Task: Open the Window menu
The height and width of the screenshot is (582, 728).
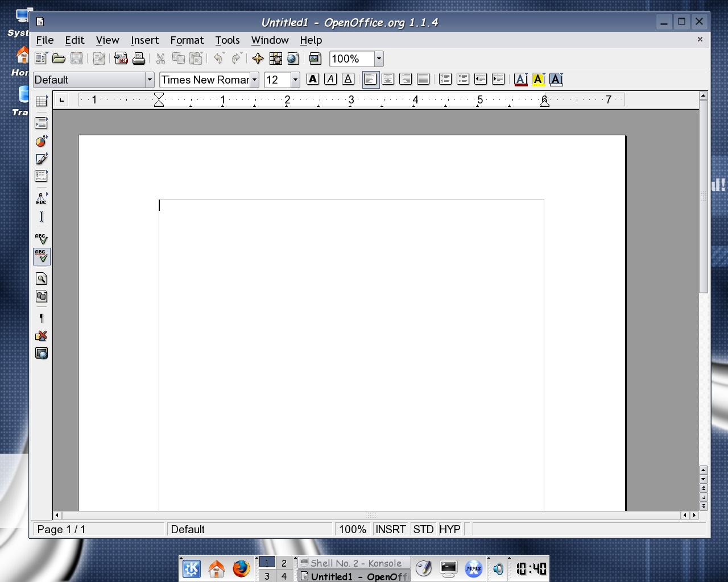Action: click(270, 40)
